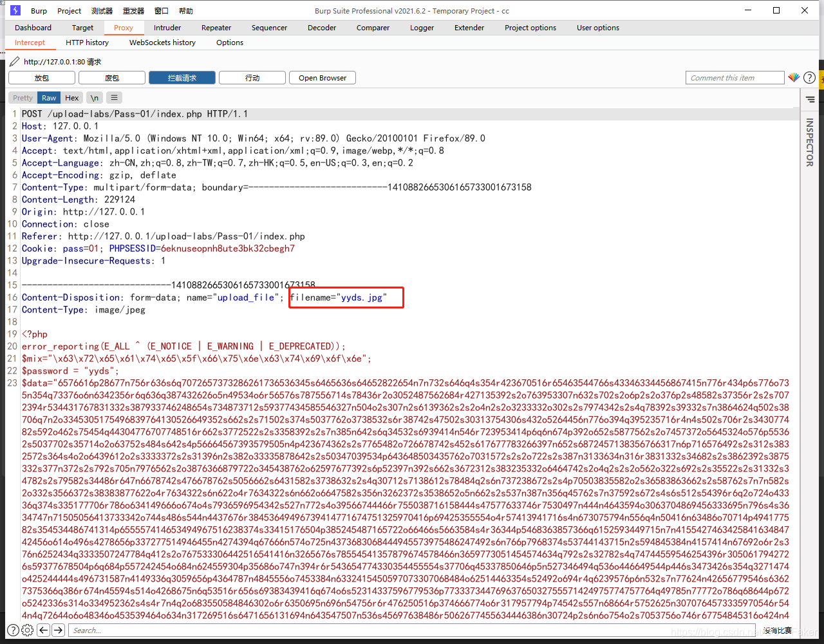Click the Upgrade-Insecure-Requests header
The image size is (824, 644).
[x=93, y=261]
